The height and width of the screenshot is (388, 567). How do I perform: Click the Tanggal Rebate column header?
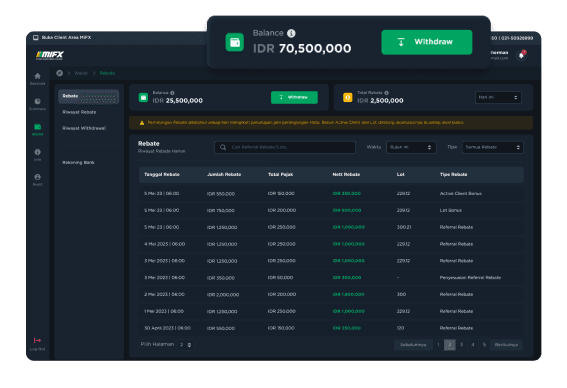162,175
